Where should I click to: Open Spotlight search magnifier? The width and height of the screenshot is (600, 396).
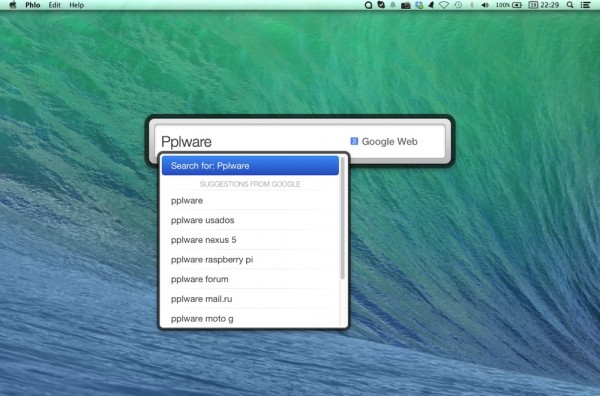coord(570,5)
